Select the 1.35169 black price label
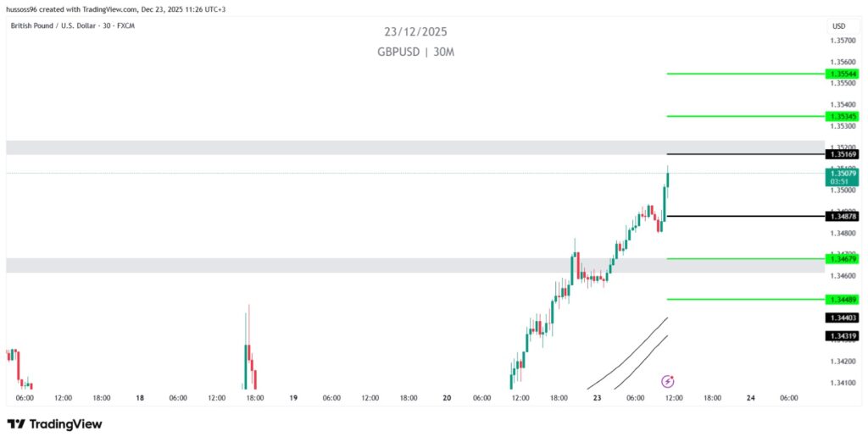Viewport: 868px width, 442px height. (842, 154)
